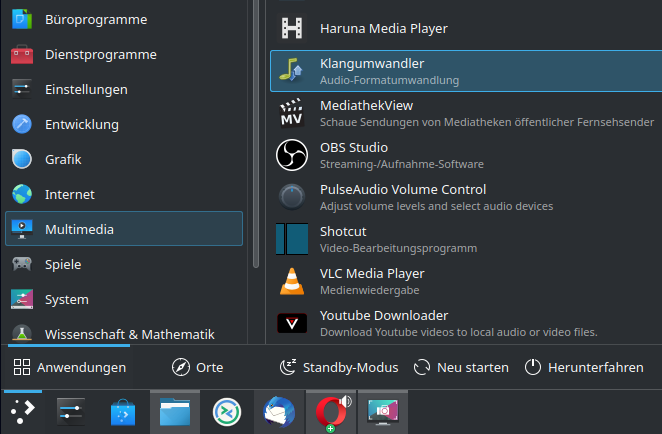This screenshot has height=434, width=662.
Task: Click the PulseAudio Volume Control knob icon
Action: click(x=292, y=197)
